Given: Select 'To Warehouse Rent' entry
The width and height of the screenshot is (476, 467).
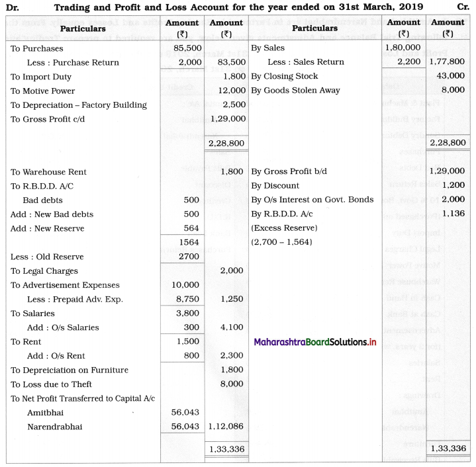Looking at the screenshot, I should (48, 172).
